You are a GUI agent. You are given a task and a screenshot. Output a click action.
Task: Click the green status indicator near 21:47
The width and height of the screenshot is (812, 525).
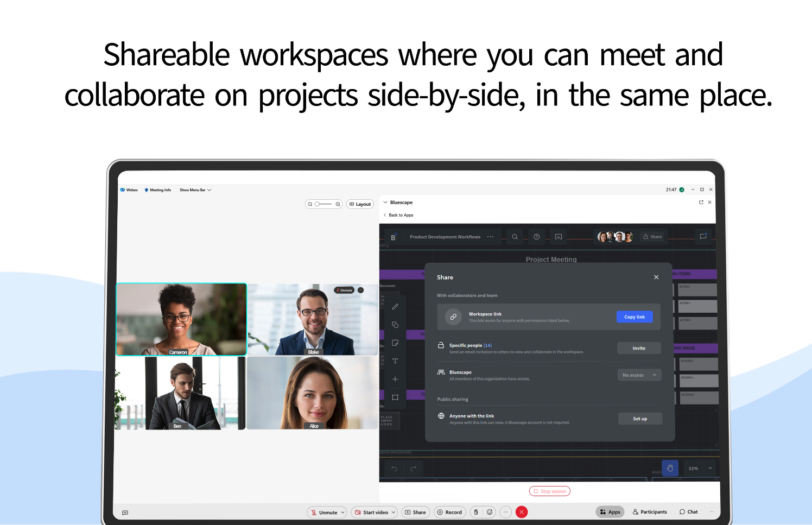pos(682,189)
